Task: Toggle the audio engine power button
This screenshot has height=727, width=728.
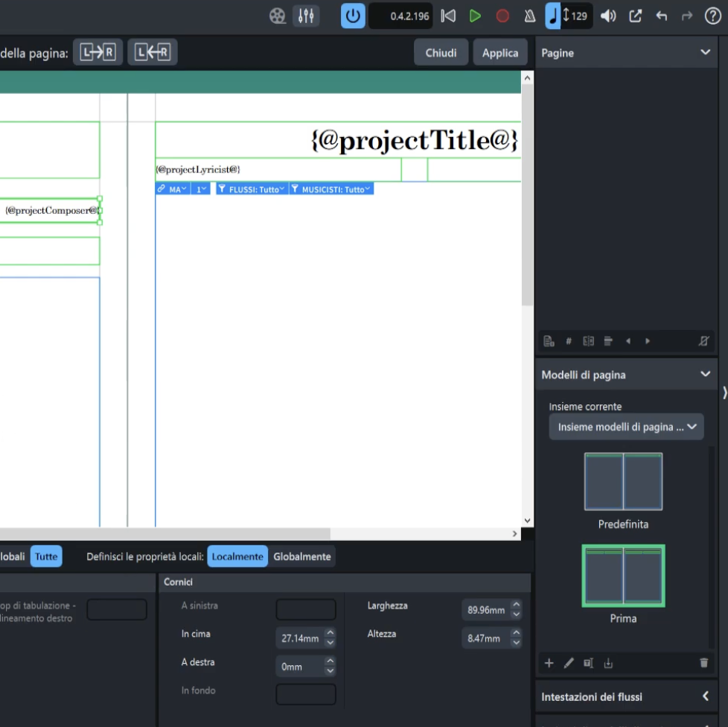Action: click(x=353, y=16)
